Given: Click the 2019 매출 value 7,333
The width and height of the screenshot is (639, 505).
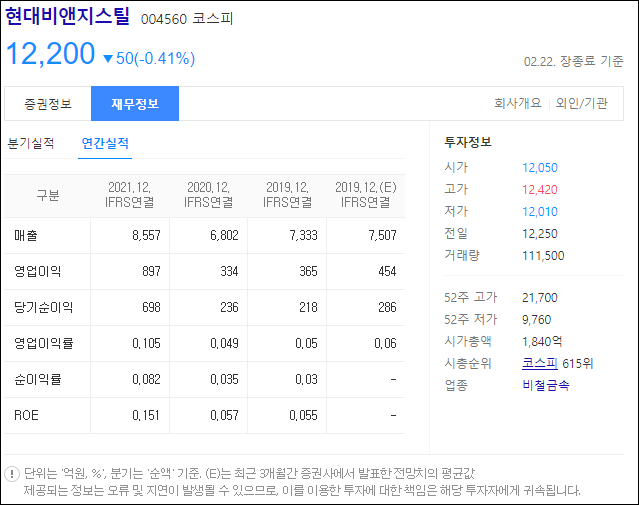Looking at the screenshot, I should (x=304, y=235).
